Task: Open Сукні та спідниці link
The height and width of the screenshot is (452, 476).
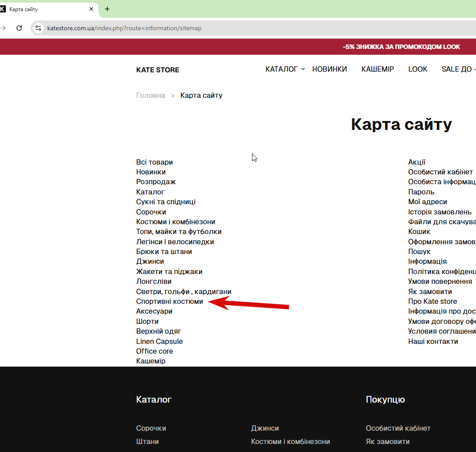Action: (166, 202)
